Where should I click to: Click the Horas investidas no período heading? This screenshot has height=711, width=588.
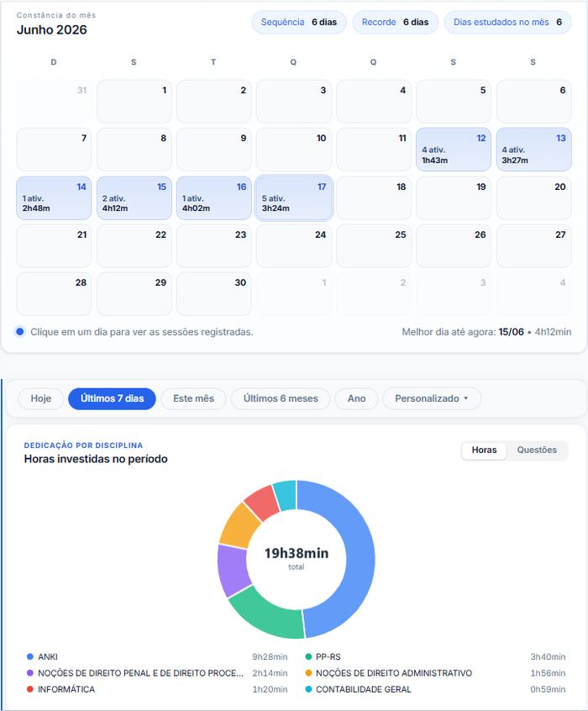(x=96, y=459)
